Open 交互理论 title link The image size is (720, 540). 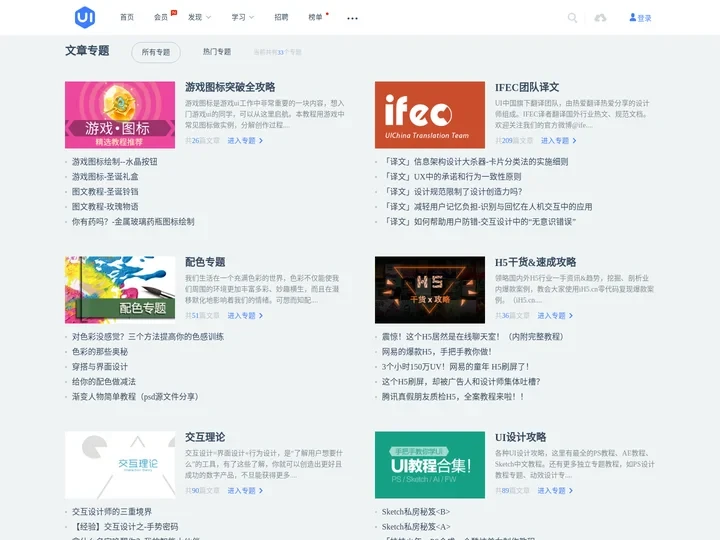(x=205, y=437)
